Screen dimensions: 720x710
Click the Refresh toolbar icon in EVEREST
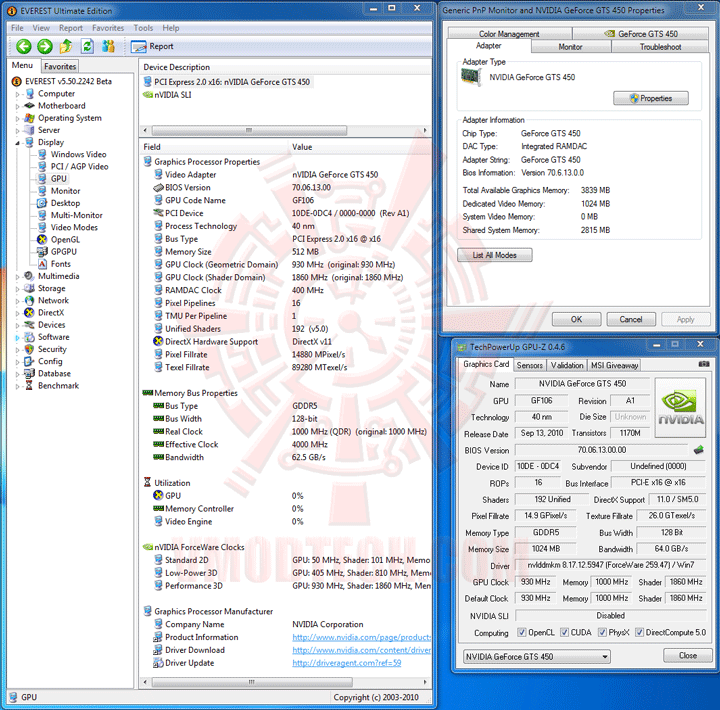click(87, 46)
